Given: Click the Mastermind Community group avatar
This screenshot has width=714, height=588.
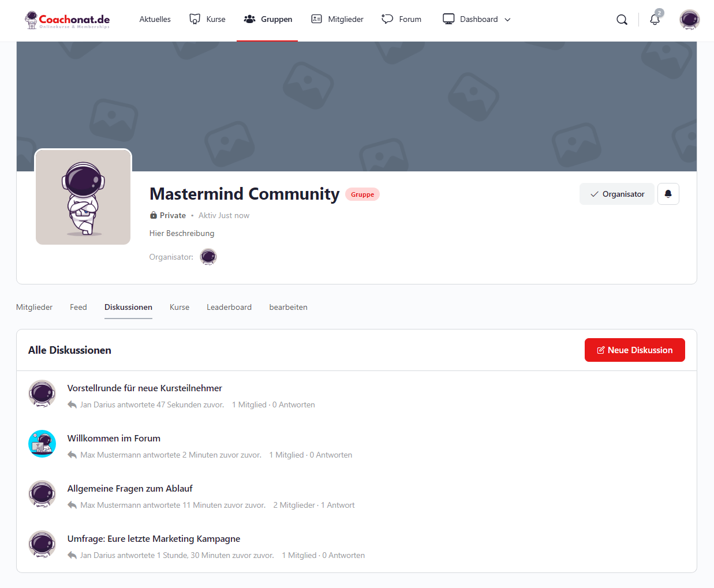Looking at the screenshot, I should pos(83,197).
